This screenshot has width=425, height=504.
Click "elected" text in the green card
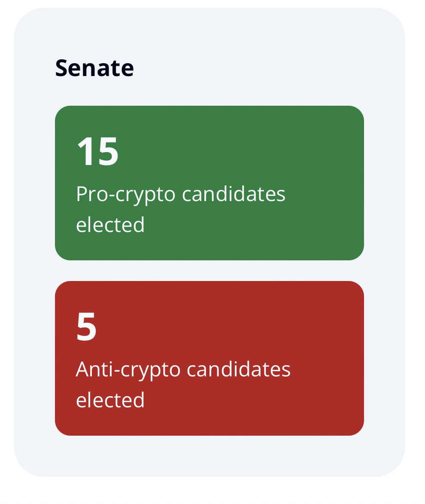click(110, 225)
